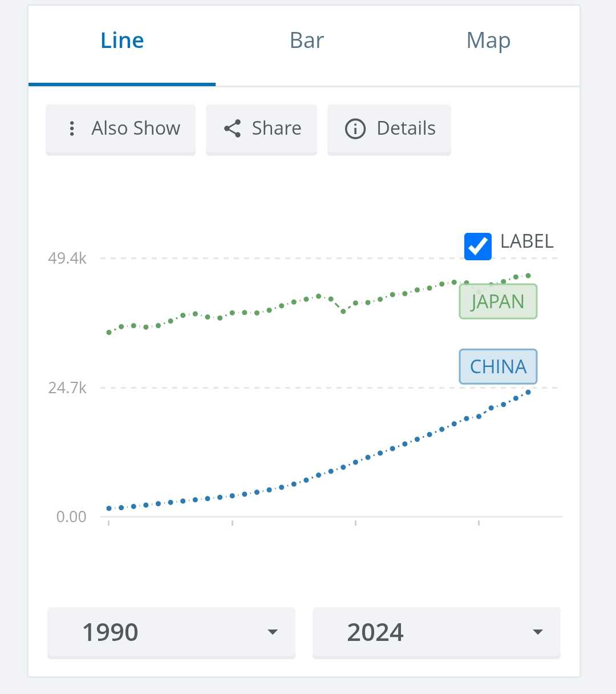Switch to the Map tab
Image resolution: width=616 pixels, height=694 pixels.
click(x=488, y=41)
